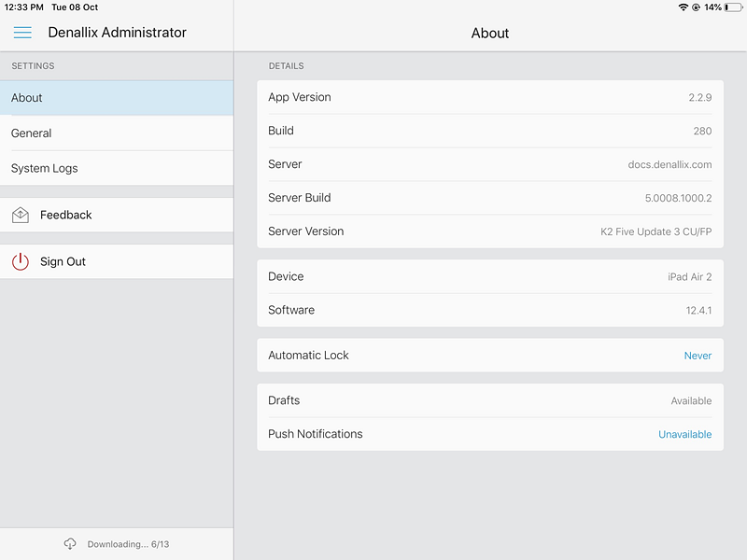Click the SETTINGS section header
The height and width of the screenshot is (560, 747).
pos(33,66)
